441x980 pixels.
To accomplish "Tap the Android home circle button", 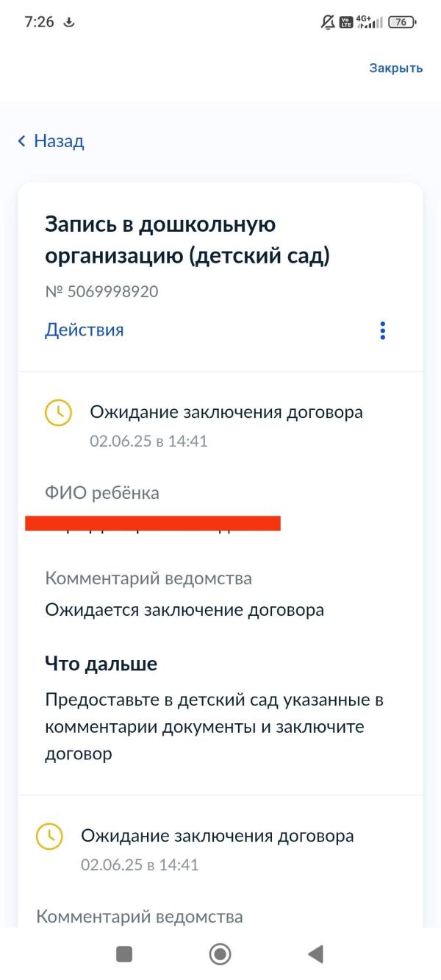I will coord(220,954).
